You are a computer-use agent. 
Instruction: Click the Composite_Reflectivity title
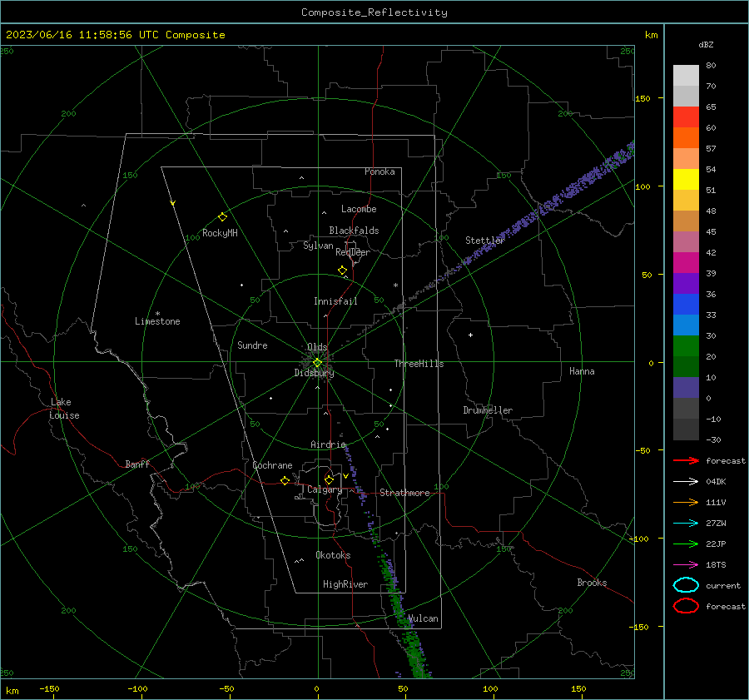point(374,12)
